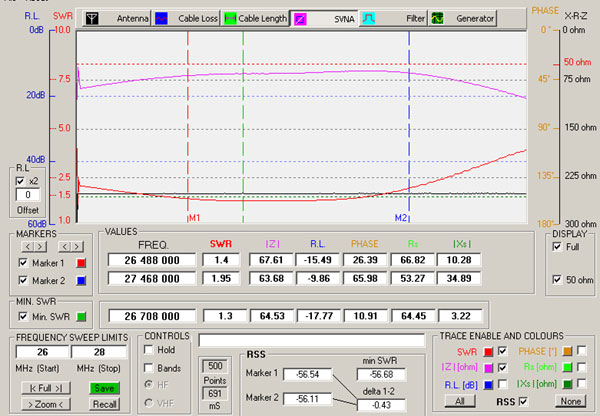Viewport: 600px width, 416px height.
Task: Click the R.L. [dB] blue color swatch
Action: click(488, 385)
